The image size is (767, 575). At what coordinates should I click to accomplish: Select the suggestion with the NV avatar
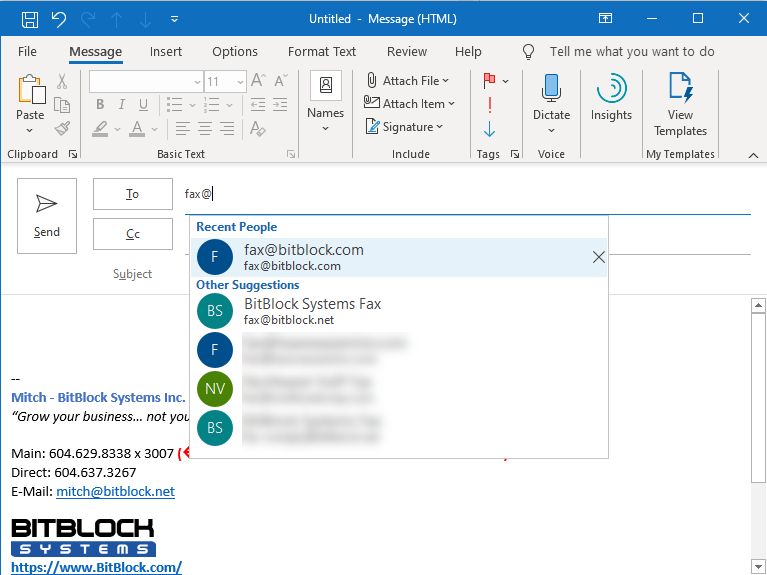tap(399, 389)
